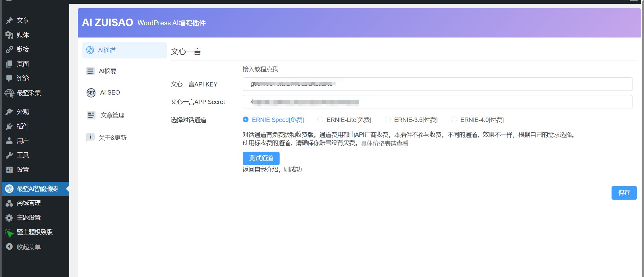Click the round SEO icon beside AI SEO
Image resolution: width=644 pixels, height=277 pixels.
(x=91, y=93)
